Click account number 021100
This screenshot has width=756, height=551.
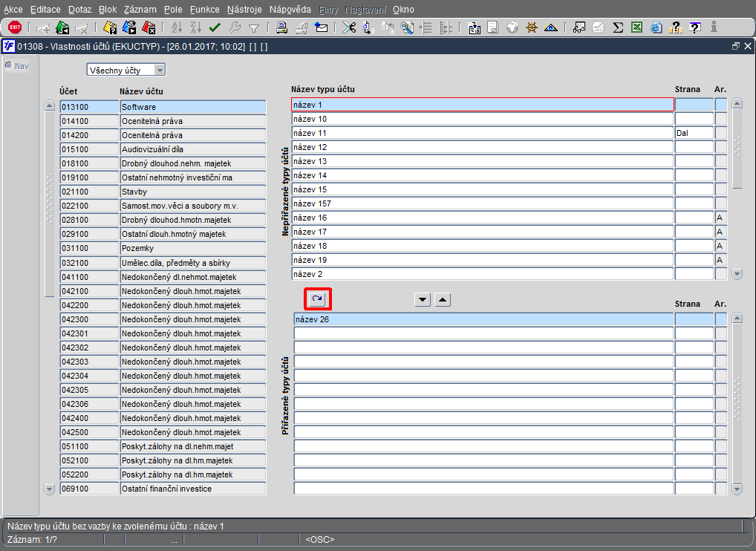click(x=89, y=192)
